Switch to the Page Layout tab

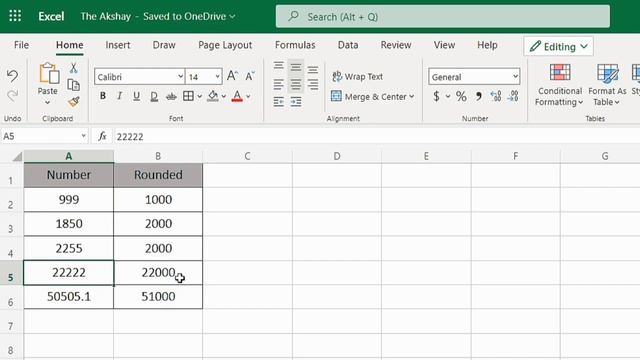(225, 45)
